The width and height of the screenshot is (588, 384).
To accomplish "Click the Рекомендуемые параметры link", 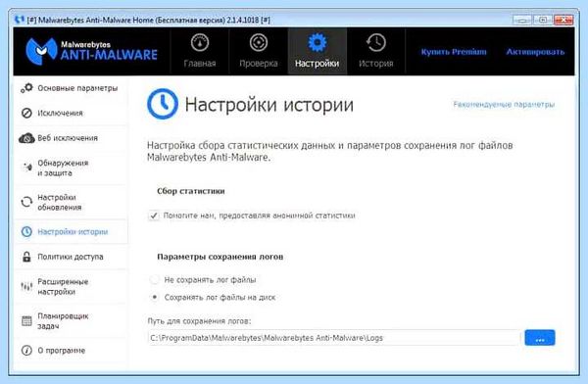I will click(504, 104).
